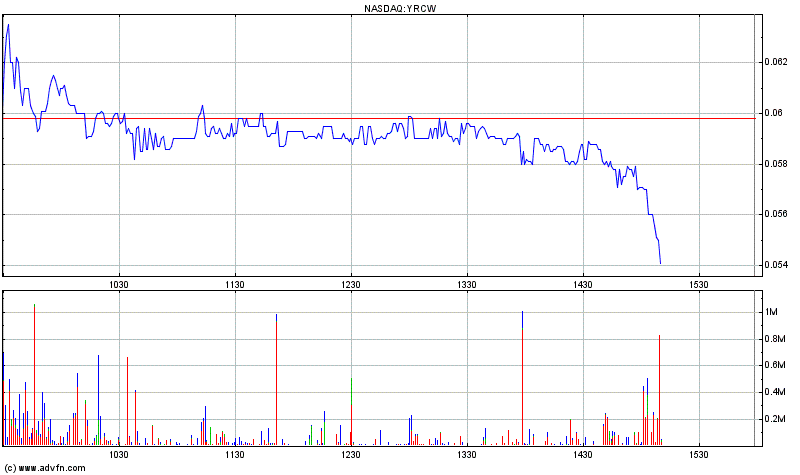Select the 1330 time label under price chart
Viewport: 800px width, 475px height.
(x=467, y=285)
